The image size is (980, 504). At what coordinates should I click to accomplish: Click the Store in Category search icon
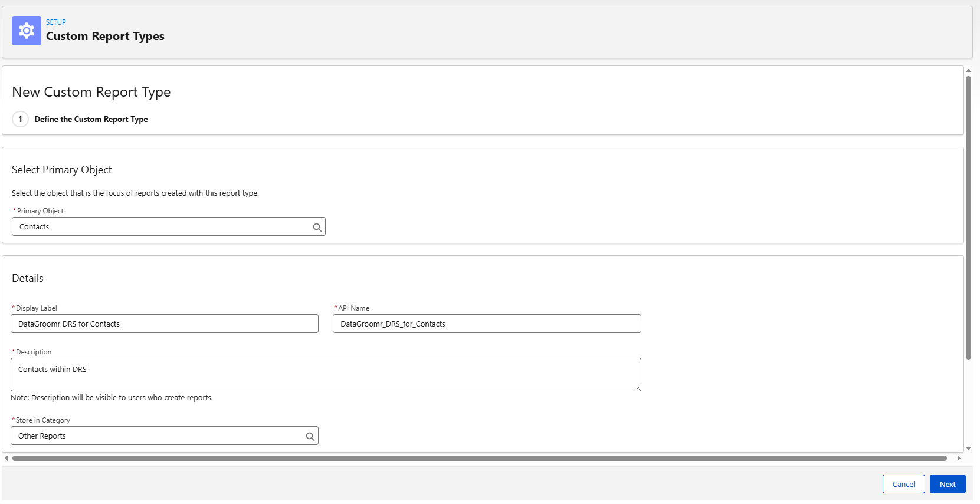tap(310, 436)
